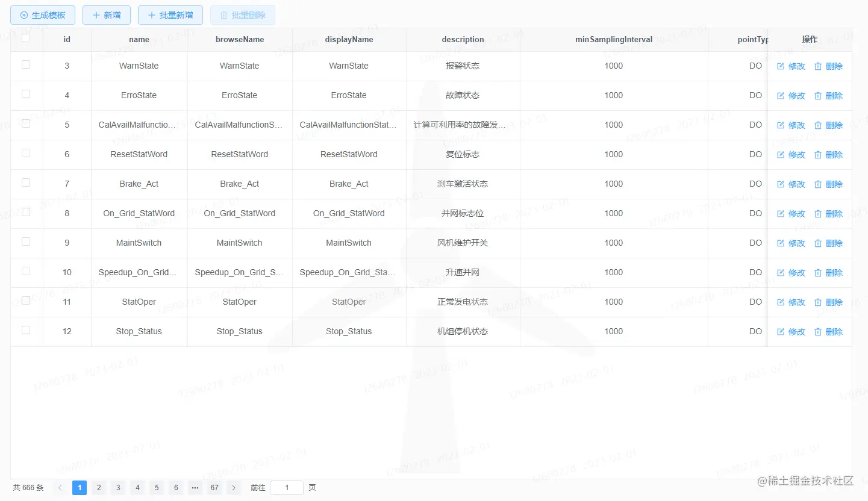This screenshot has height=501, width=868.
Task: Go to pagination page 2
Action: click(99, 488)
